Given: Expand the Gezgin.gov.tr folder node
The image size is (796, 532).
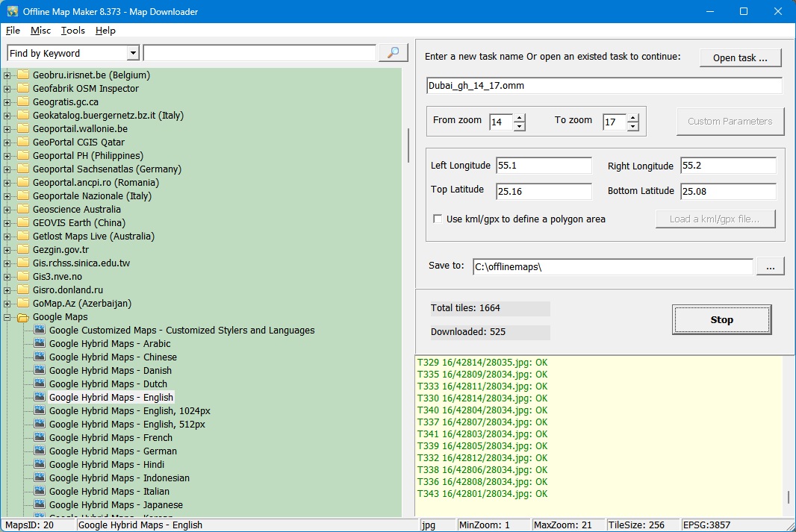Looking at the screenshot, I should pyautogui.click(x=7, y=250).
